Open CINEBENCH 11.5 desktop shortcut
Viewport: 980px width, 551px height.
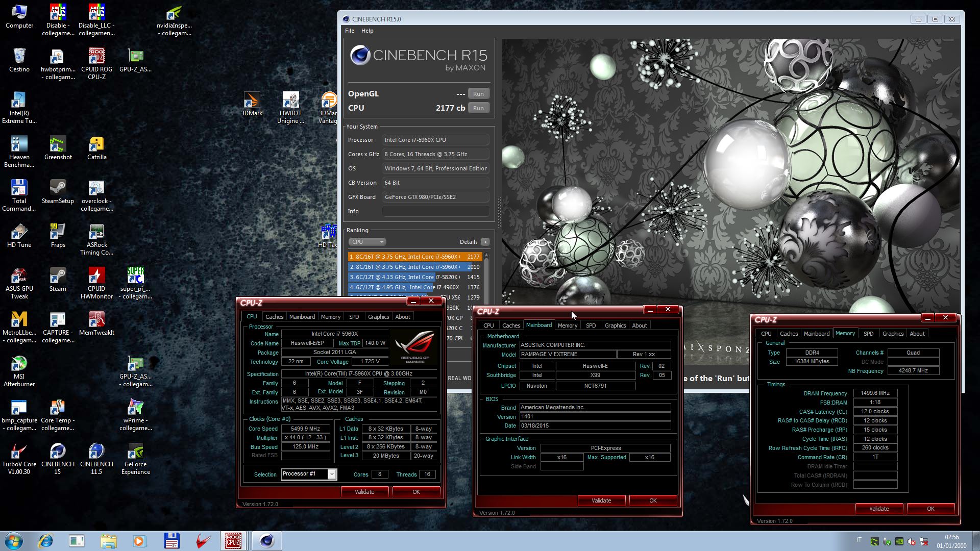(x=96, y=459)
